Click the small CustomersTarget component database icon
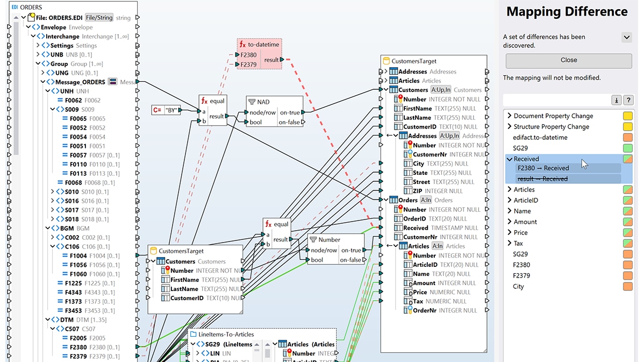 (x=154, y=251)
